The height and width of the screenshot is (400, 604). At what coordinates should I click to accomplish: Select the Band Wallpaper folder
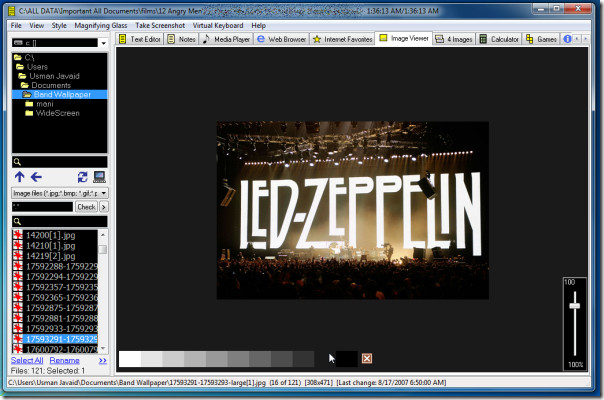coord(60,94)
